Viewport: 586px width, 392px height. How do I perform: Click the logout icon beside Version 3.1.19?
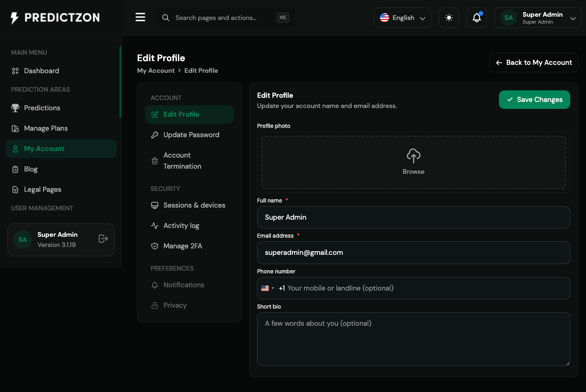coord(103,239)
